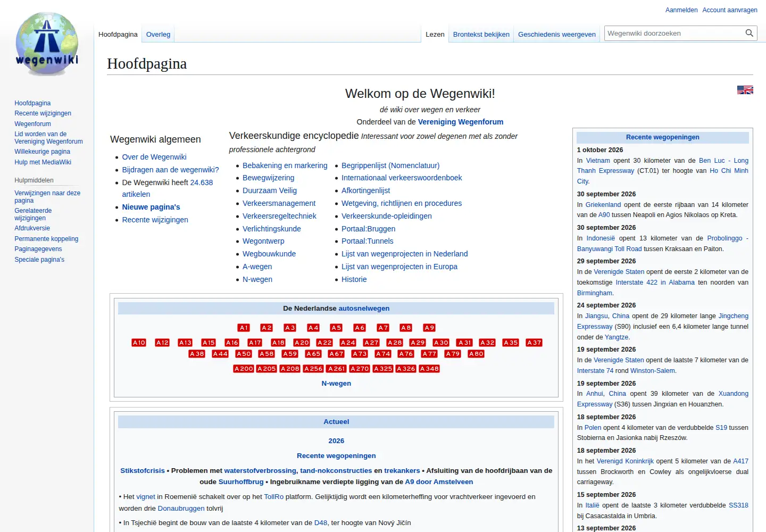
Task: Switch to English via the flag icon
Action: pyautogui.click(x=745, y=90)
